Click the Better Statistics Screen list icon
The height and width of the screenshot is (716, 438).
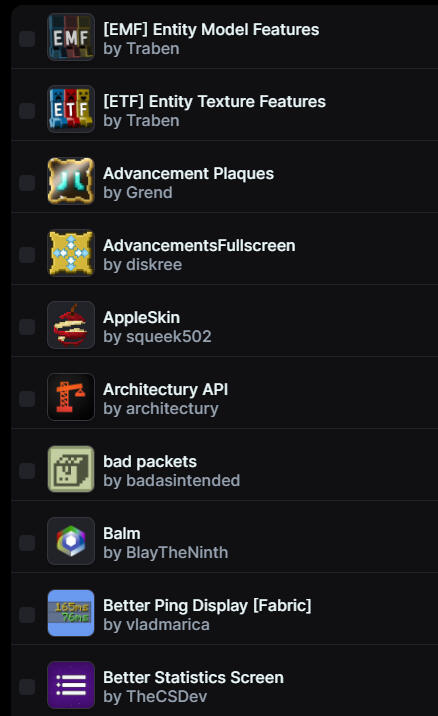(x=71, y=685)
